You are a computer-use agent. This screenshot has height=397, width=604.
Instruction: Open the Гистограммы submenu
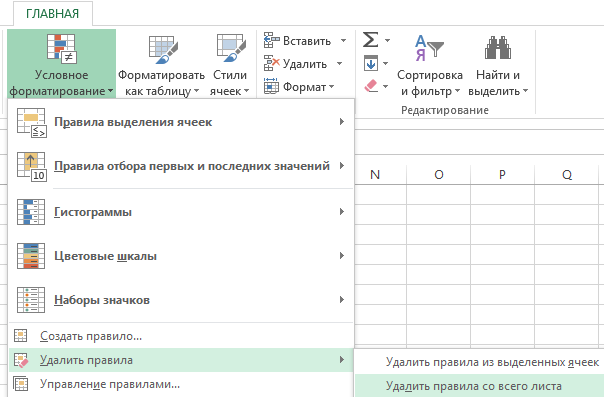181,212
